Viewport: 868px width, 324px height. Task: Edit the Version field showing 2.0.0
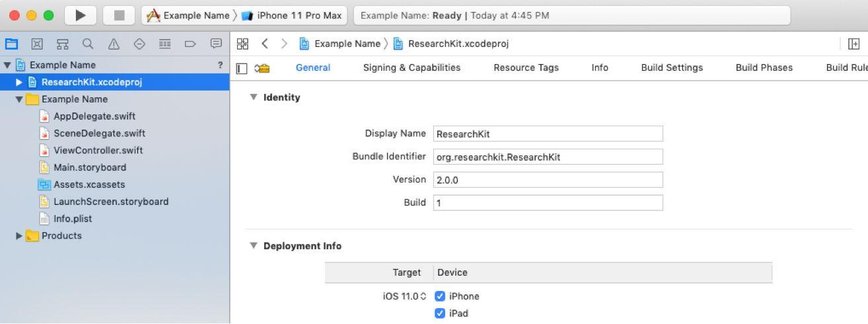(548, 180)
